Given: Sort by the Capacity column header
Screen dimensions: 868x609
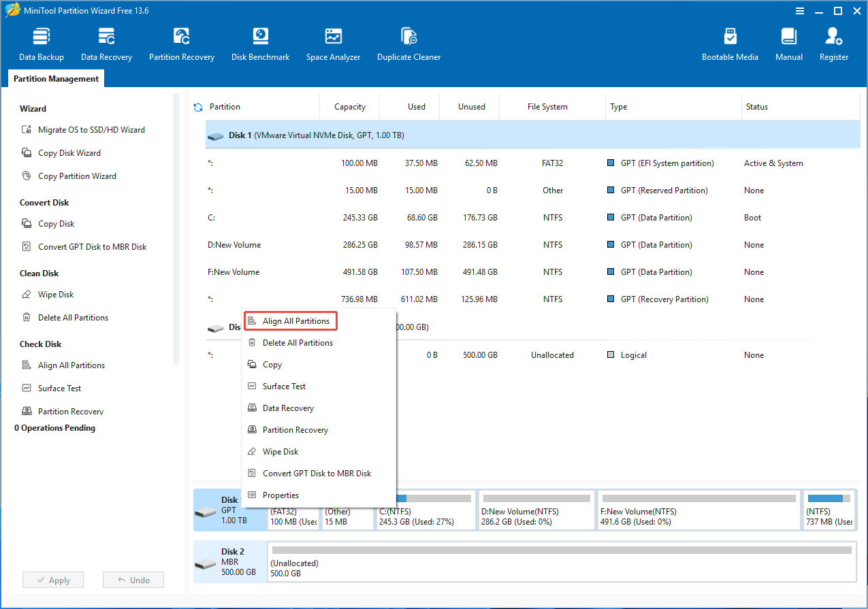Looking at the screenshot, I should 350,107.
